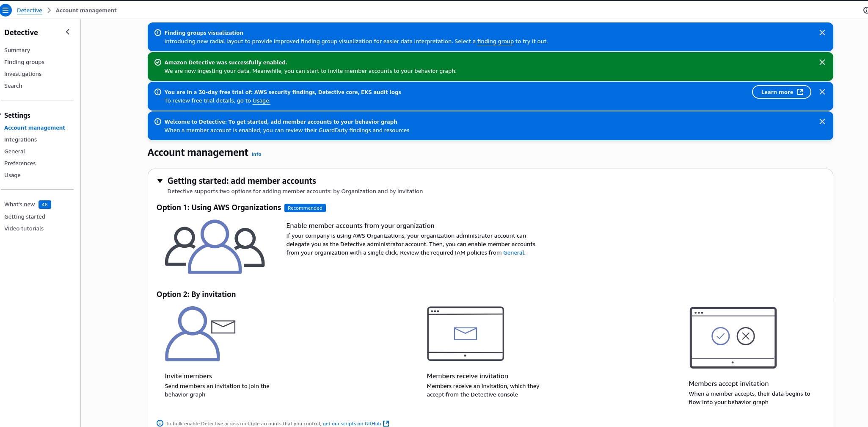
Task: Click the Learn more button
Action: [781, 92]
